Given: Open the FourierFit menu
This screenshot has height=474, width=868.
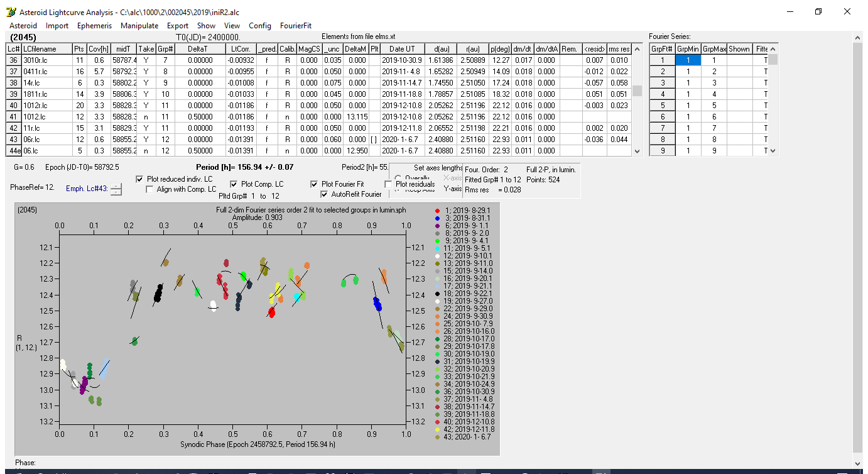Looking at the screenshot, I should (x=296, y=26).
